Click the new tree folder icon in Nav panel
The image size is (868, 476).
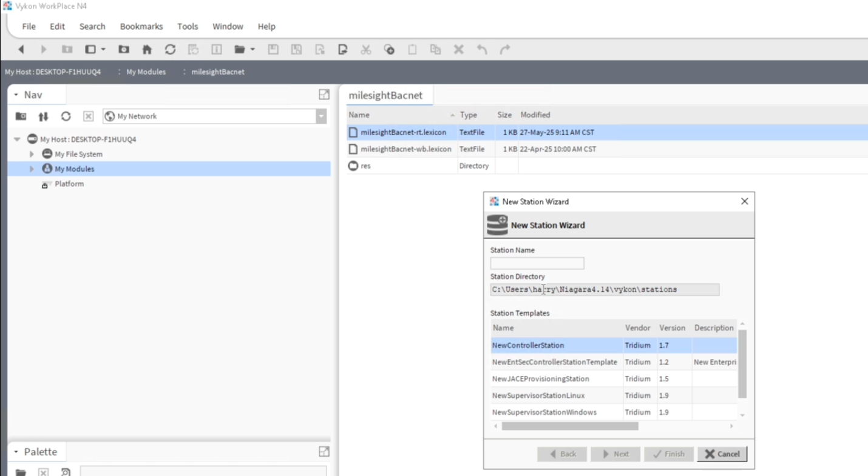pyautogui.click(x=21, y=116)
